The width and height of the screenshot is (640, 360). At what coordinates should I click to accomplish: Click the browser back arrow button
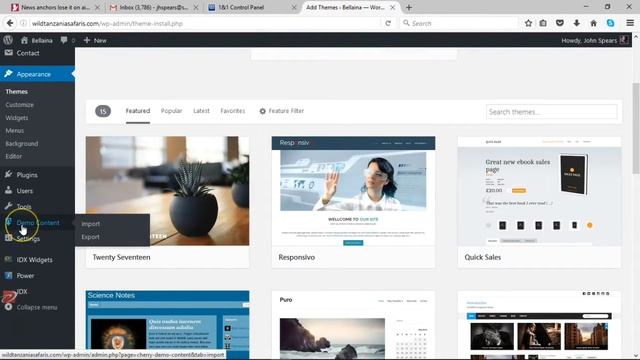click(10, 23)
